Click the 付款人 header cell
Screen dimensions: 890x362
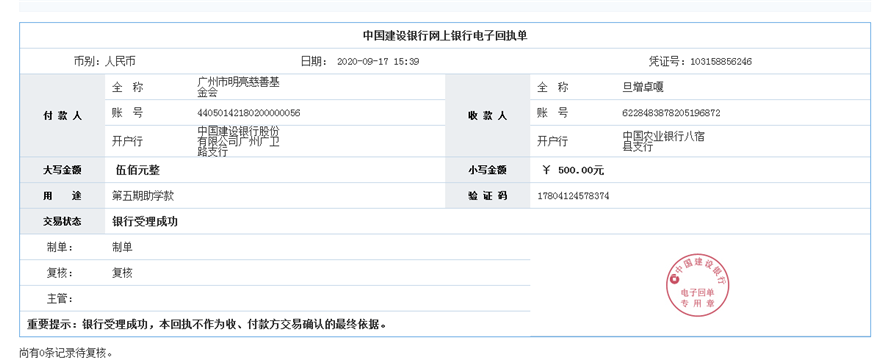(x=62, y=115)
